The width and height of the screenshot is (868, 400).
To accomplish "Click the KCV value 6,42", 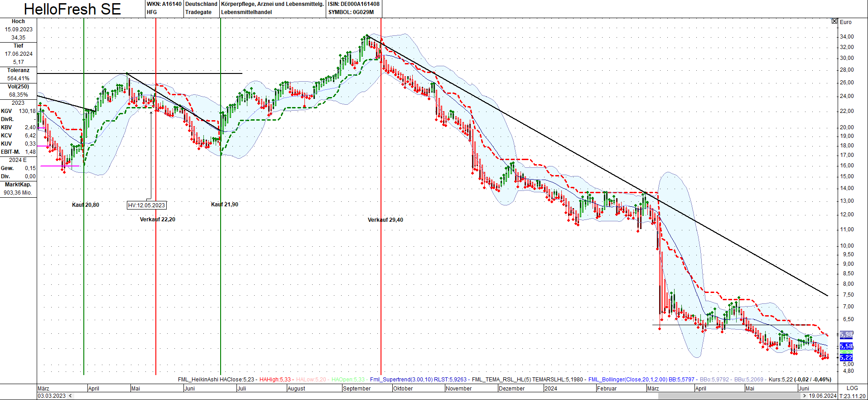I will pos(30,136).
